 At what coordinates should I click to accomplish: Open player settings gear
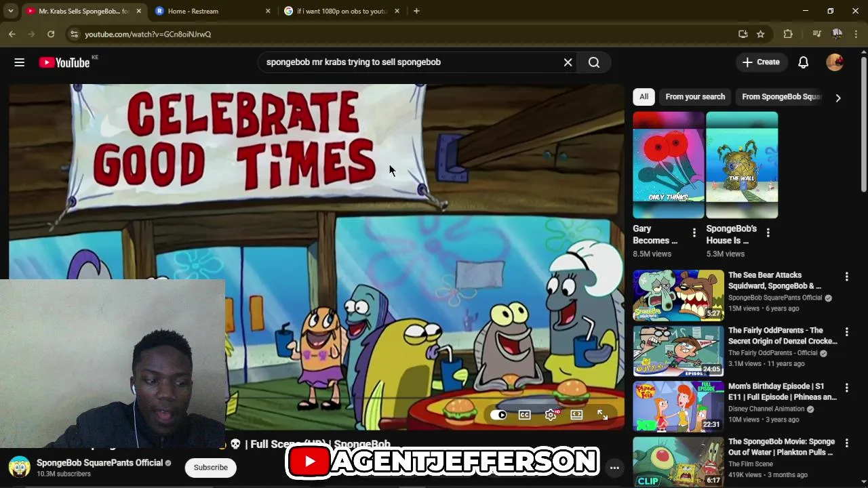[551, 415]
